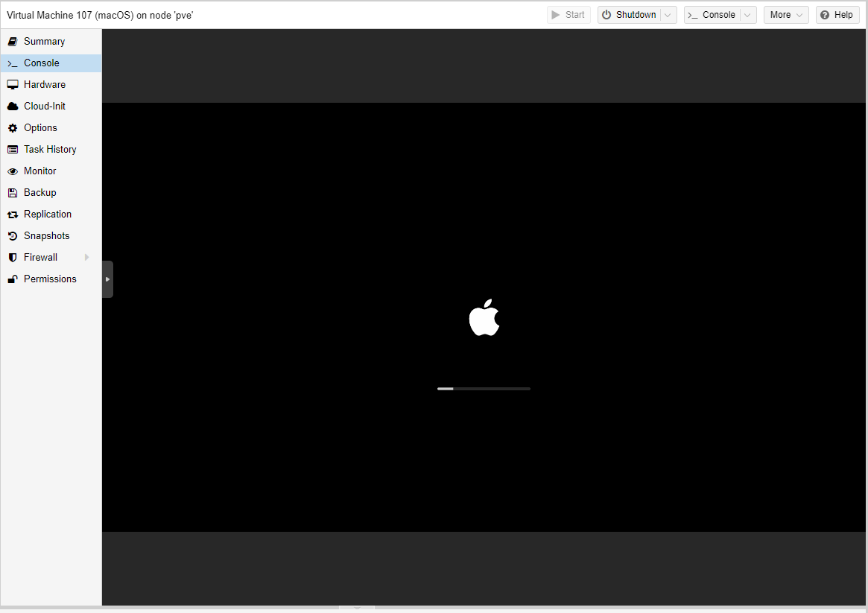
Task: Click the Backup floppy disk icon
Action: tap(12, 193)
